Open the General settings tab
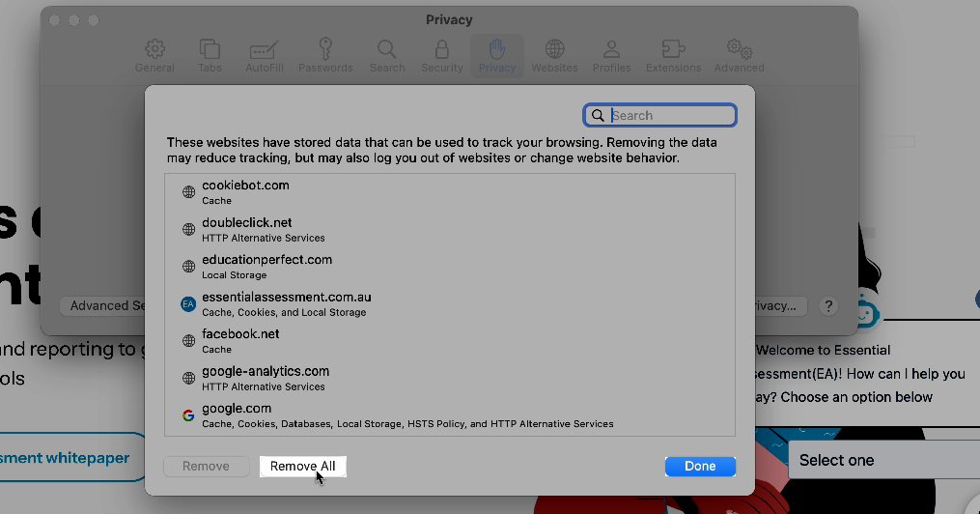 (x=154, y=56)
